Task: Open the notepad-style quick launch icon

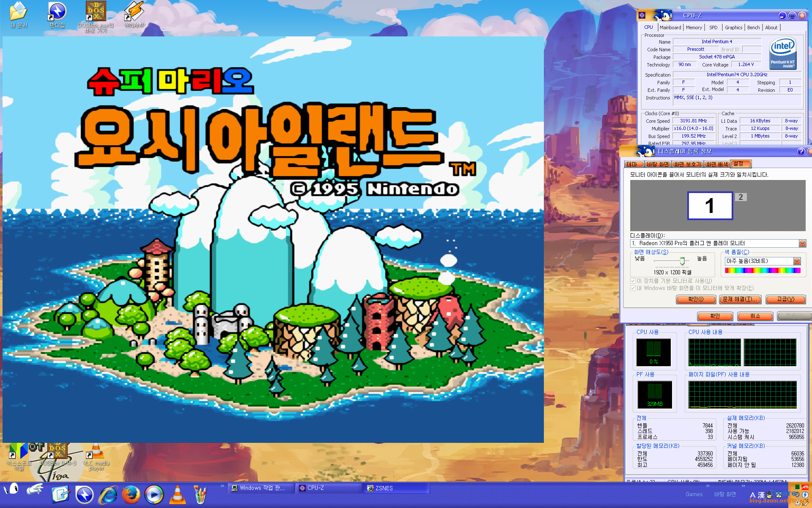Action: tap(61, 494)
